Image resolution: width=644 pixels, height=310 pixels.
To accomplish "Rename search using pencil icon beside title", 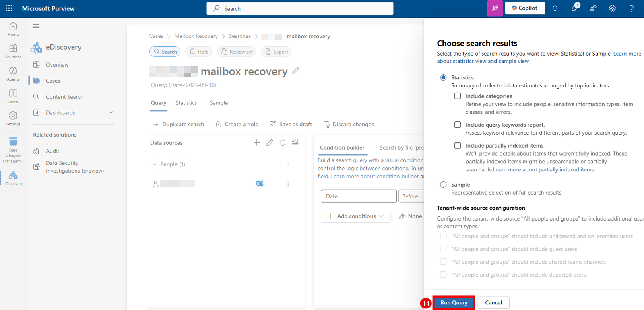I will (296, 71).
